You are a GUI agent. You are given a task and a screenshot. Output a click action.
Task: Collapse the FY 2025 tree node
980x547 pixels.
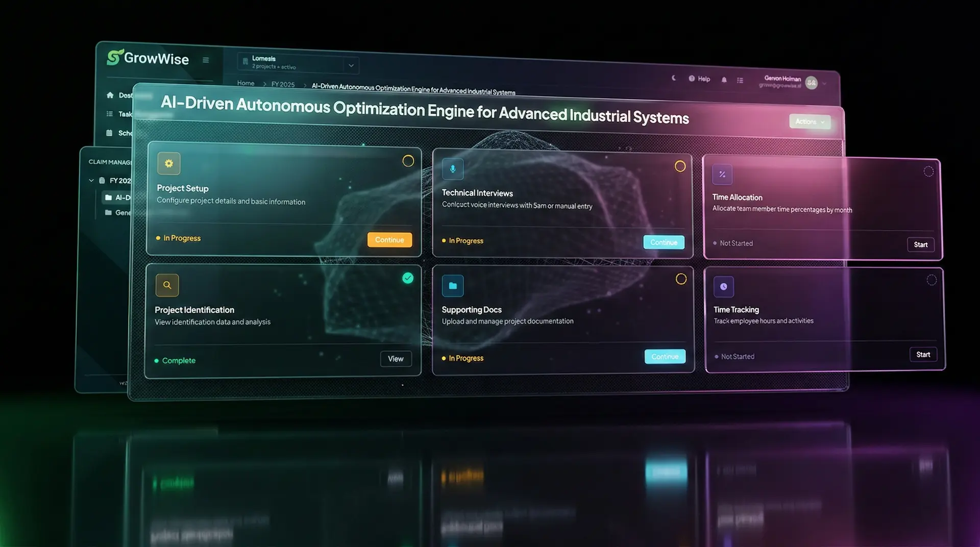pyautogui.click(x=91, y=180)
